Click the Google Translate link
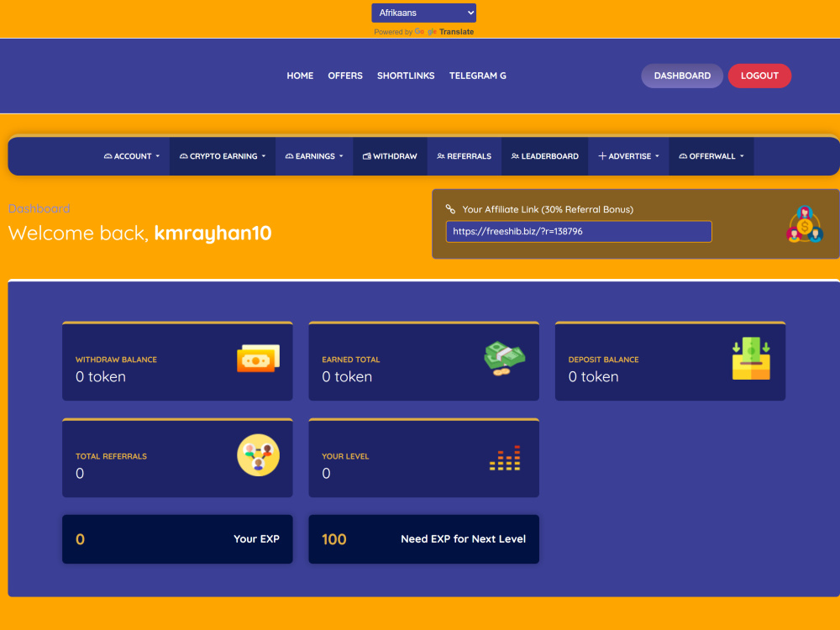 point(444,32)
